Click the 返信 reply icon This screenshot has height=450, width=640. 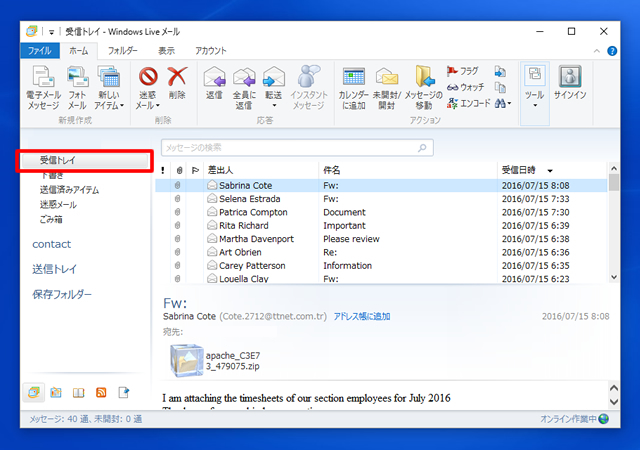tap(213, 77)
